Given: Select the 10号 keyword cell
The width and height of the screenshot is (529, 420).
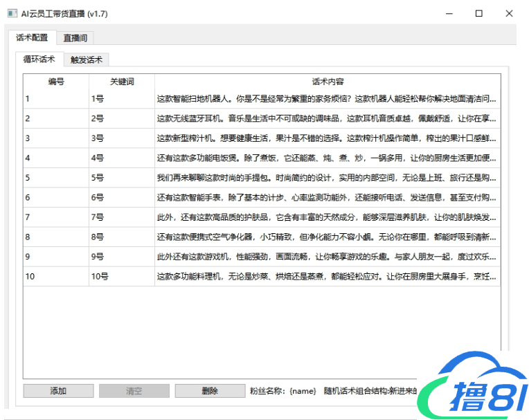Looking at the screenshot, I should point(122,277).
